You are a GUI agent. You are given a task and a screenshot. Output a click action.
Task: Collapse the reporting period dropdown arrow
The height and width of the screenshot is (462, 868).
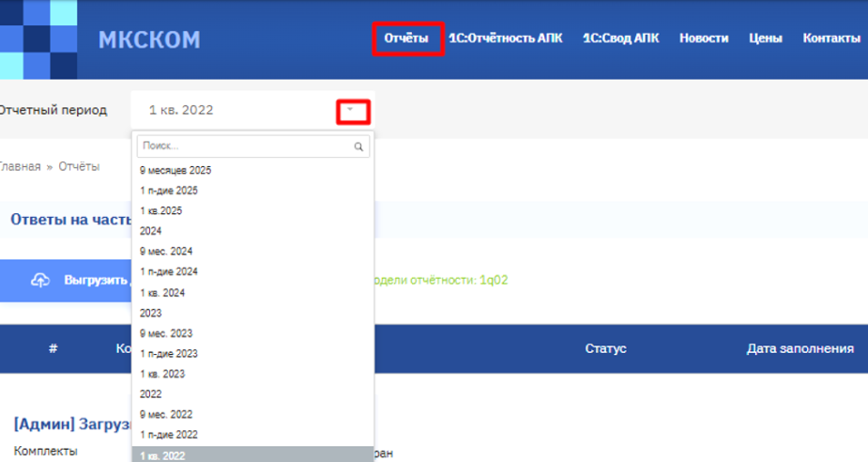(352, 111)
